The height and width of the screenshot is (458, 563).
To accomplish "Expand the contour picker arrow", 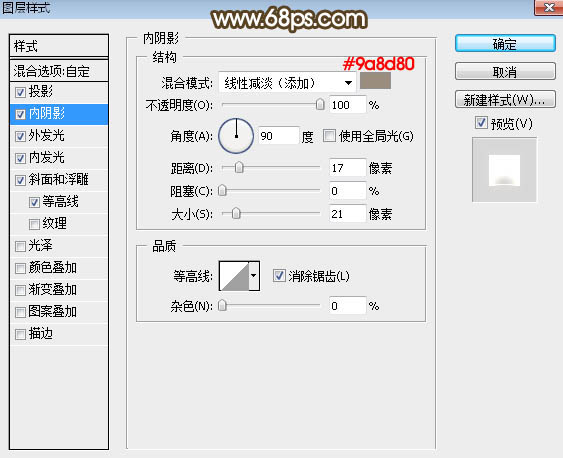I will coord(254,276).
